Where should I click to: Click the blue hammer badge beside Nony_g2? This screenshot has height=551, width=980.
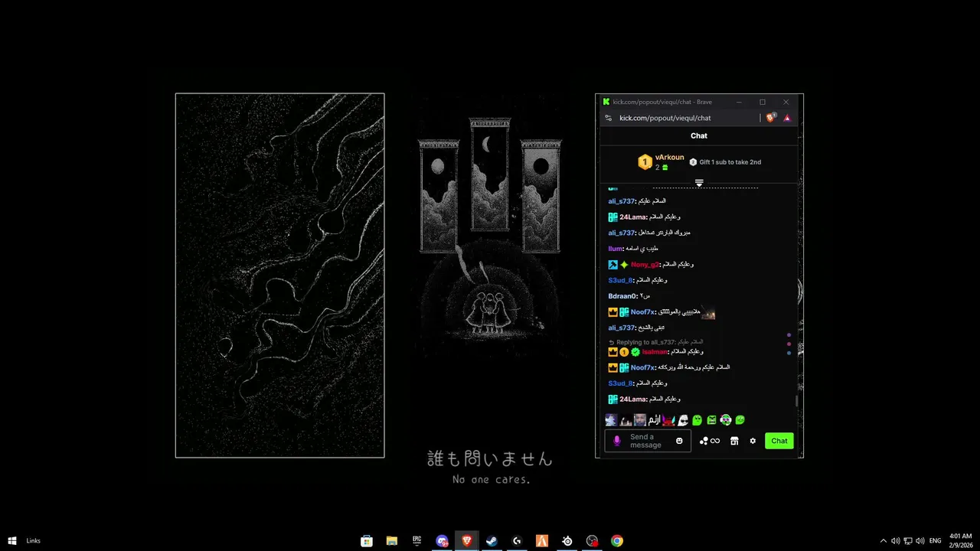612,265
